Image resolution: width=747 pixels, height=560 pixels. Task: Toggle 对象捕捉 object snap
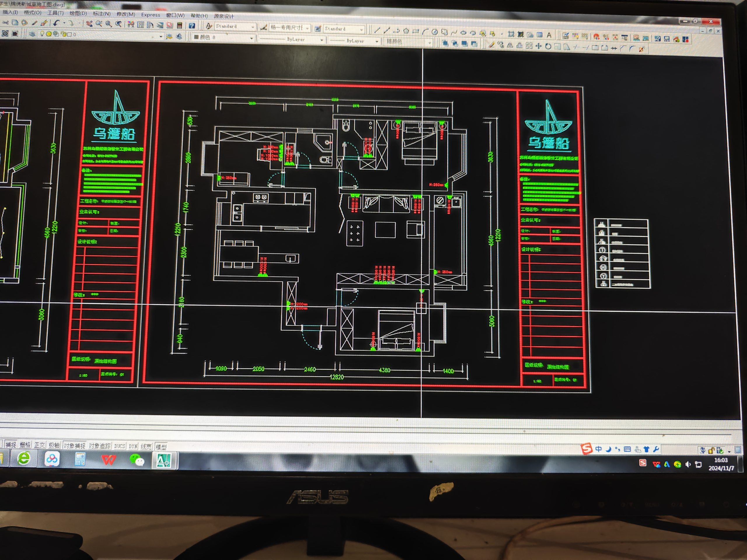coord(74,446)
